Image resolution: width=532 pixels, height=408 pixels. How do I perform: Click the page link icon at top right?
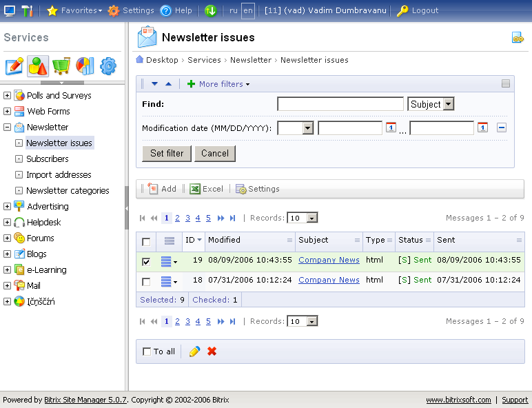[518, 38]
